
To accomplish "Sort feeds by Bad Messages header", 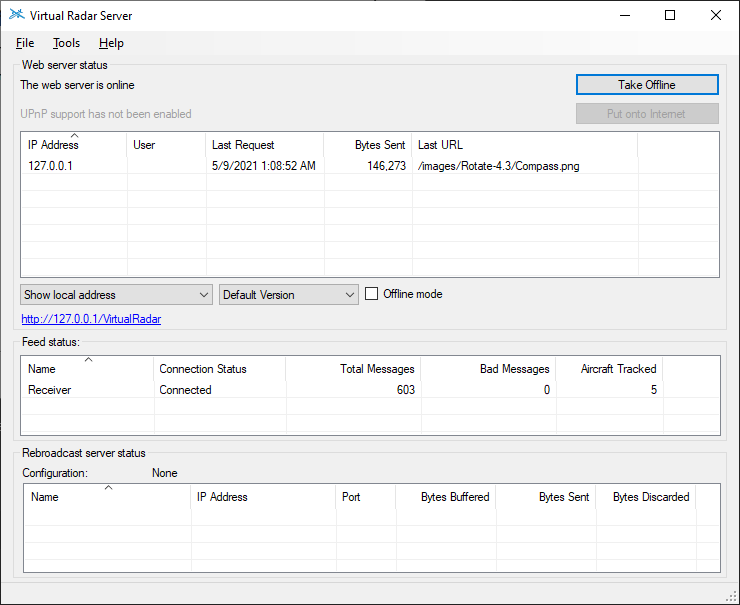I will [x=488, y=369].
